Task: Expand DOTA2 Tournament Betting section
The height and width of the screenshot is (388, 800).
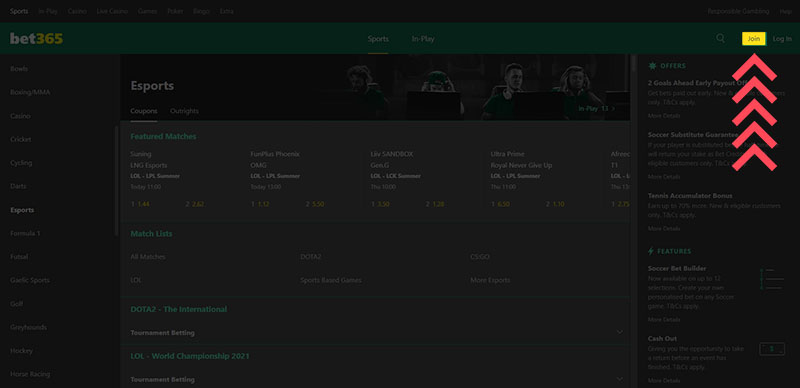Action: click(377, 332)
